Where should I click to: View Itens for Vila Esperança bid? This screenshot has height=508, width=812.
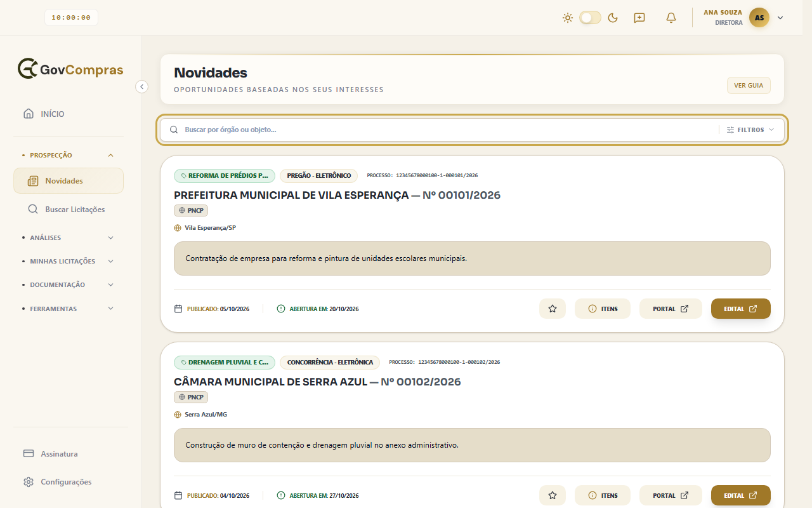603,309
